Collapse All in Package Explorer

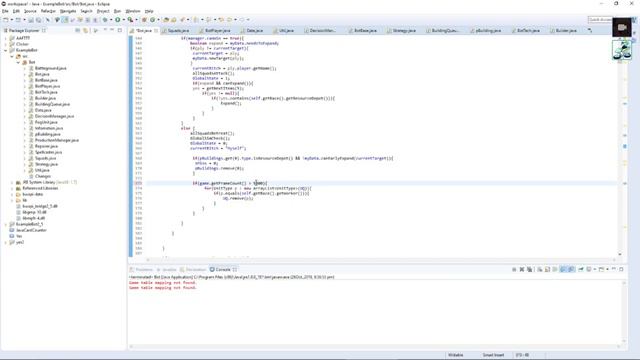click(x=78, y=30)
